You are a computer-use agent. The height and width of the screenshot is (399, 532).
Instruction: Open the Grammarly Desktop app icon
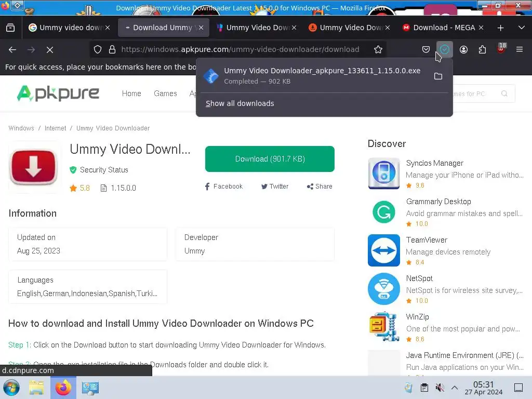[x=384, y=212]
